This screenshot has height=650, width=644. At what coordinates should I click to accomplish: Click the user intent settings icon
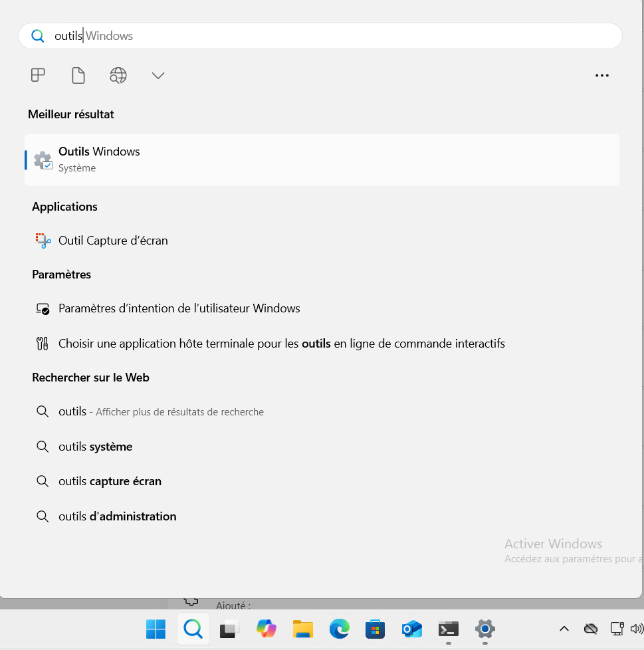[43, 309]
